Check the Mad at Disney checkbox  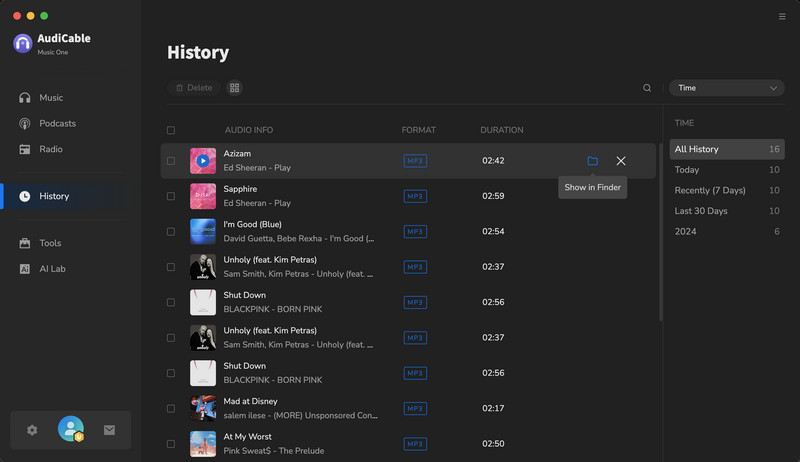coord(171,408)
